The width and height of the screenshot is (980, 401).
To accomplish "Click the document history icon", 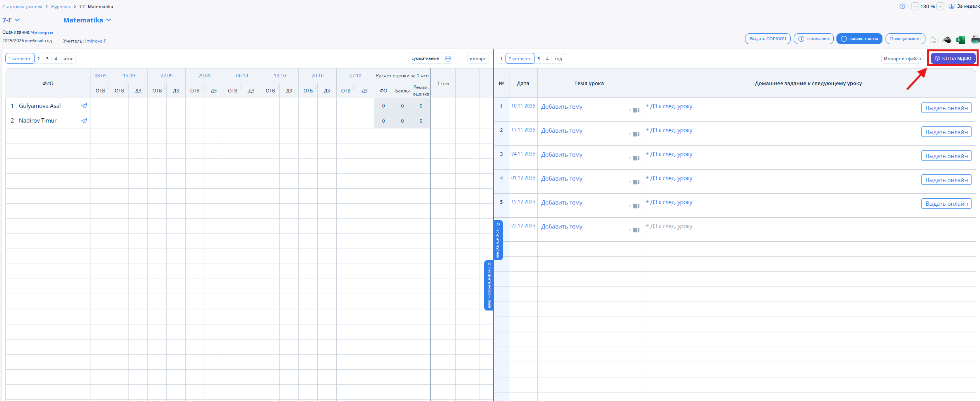I will (x=934, y=39).
